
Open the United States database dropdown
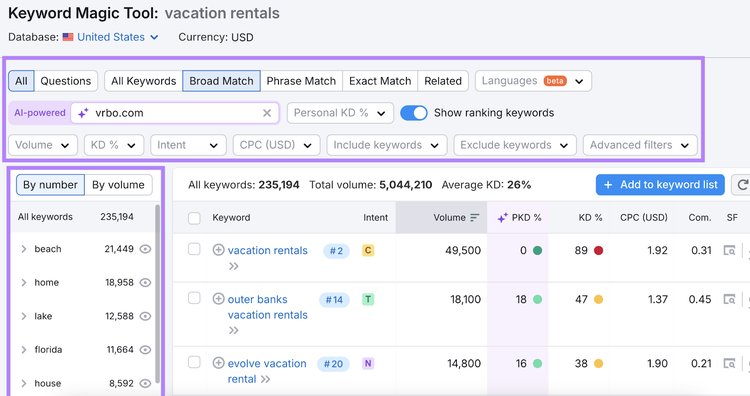(x=118, y=37)
